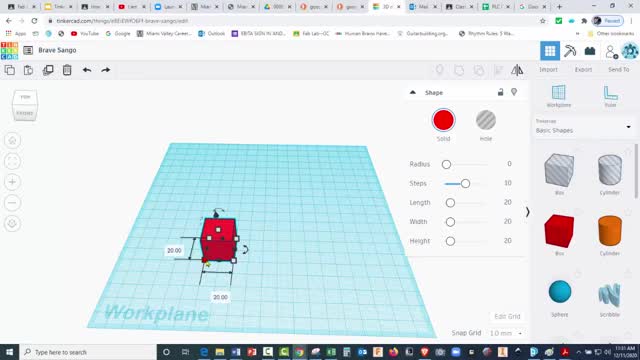This screenshot has width=640, height=360.
Task: Open the 3D design grid view icon
Action: click(550, 51)
